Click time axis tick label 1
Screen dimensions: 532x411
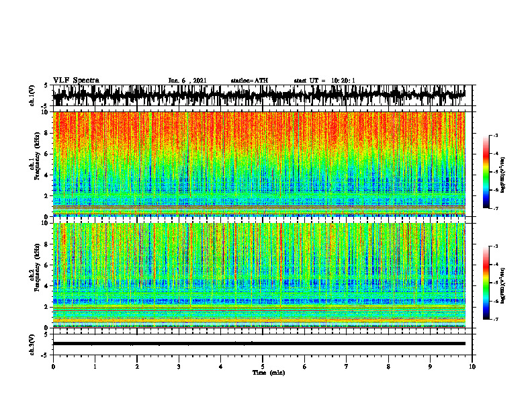click(x=95, y=367)
